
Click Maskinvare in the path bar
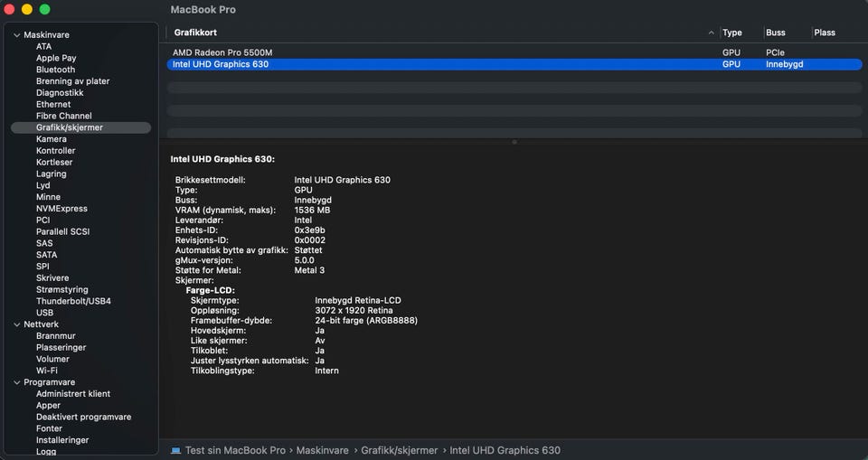coord(322,451)
